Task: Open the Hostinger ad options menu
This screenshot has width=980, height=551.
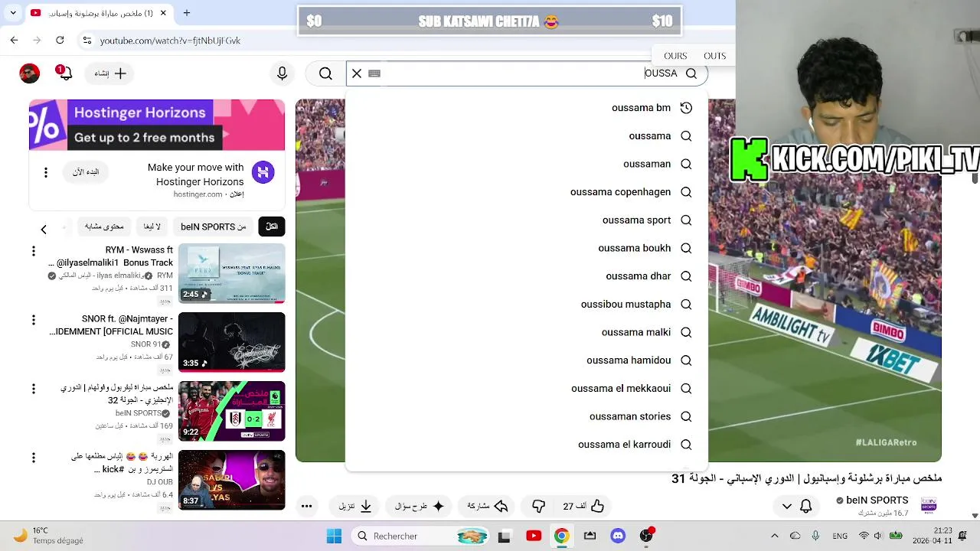Action: click(45, 173)
